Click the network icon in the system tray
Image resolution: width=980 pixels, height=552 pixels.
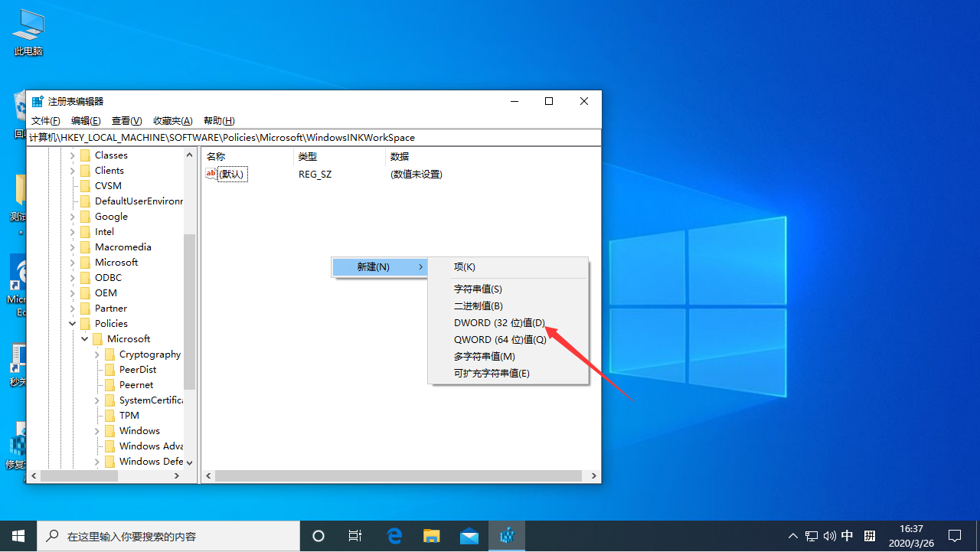click(x=812, y=536)
